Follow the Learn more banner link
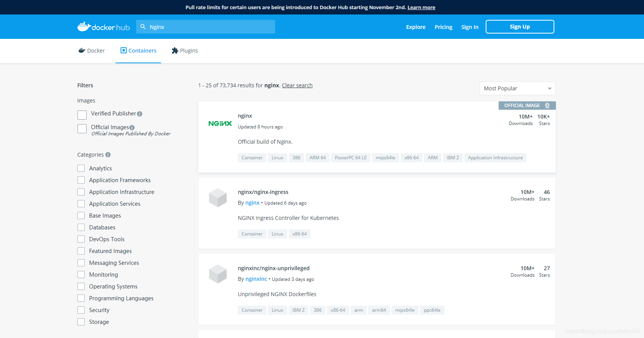 421,7
